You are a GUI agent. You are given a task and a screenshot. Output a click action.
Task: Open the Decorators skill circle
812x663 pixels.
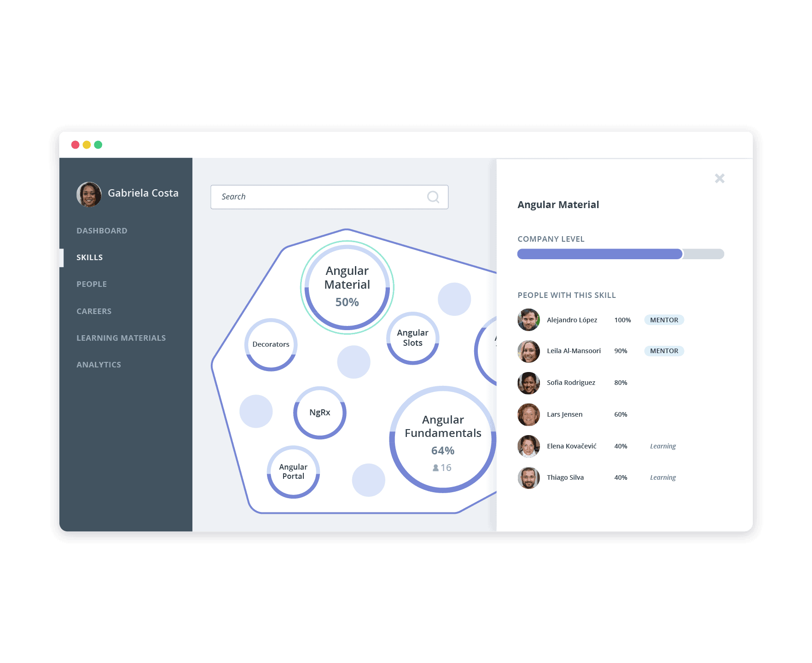coord(271,344)
